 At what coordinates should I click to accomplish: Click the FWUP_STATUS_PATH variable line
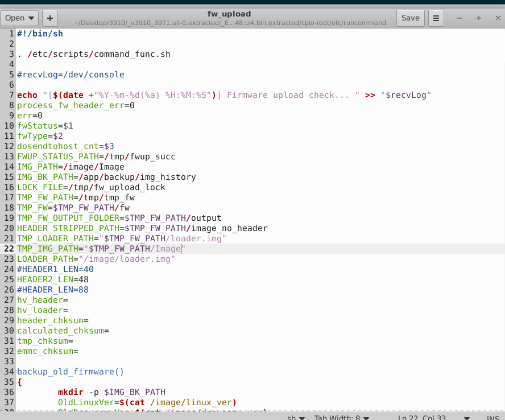pyautogui.click(x=96, y=157)
